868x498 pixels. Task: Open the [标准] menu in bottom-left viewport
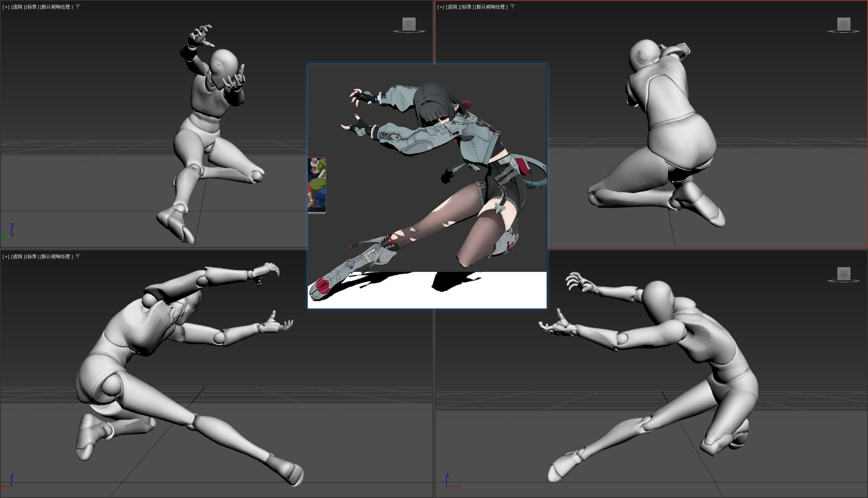coord(32,256)
